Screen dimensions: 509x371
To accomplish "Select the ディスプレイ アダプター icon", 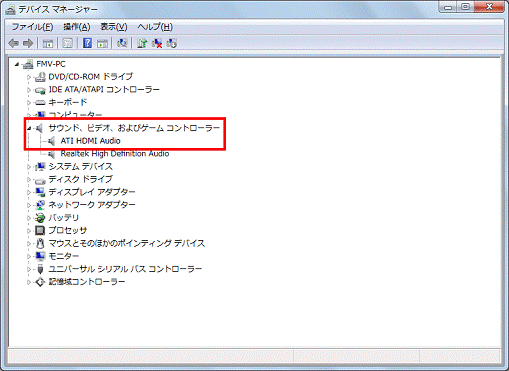I will pyautogui.click(x=40, y=192).
